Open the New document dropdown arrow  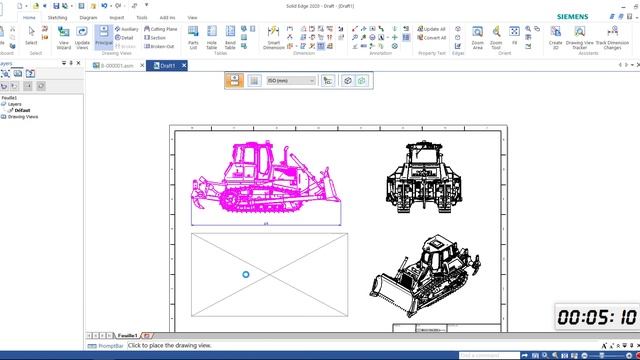tap(26, 6)
